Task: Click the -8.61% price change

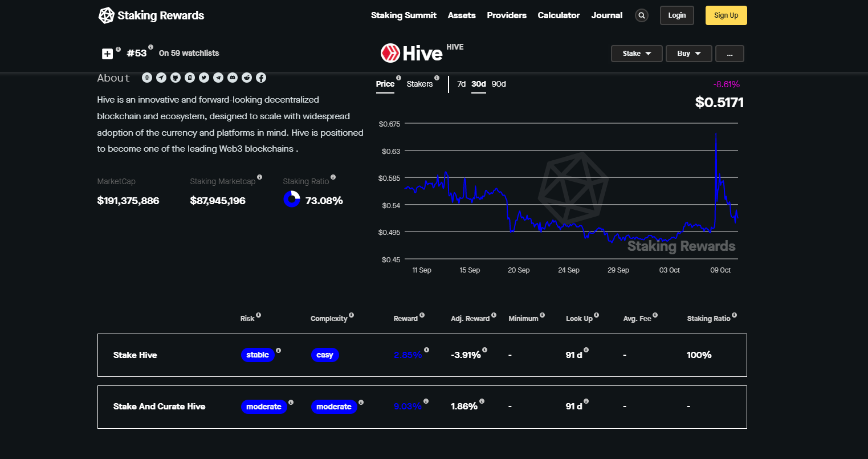Action: 727,84
